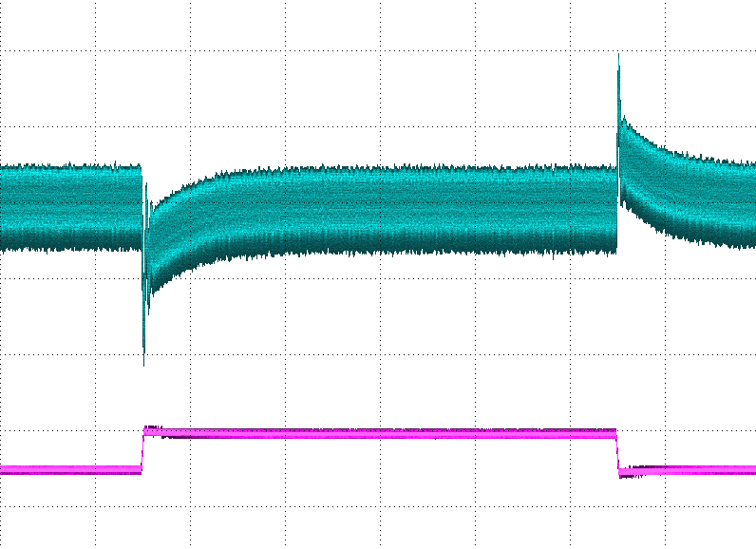Image resolution: width=756 pixels, height=549 pixels.
Task: Click the magenta trace's high-level plateau
Action: point(380,433)
